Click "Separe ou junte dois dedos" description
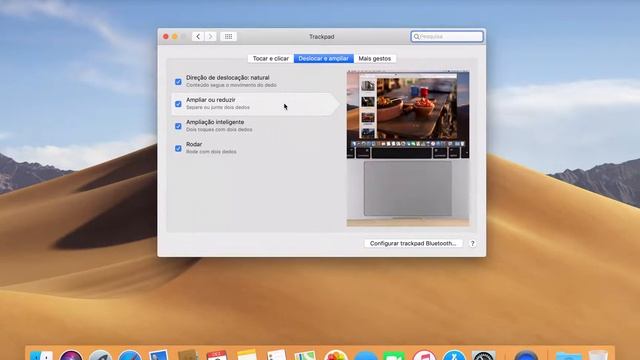 218,107
